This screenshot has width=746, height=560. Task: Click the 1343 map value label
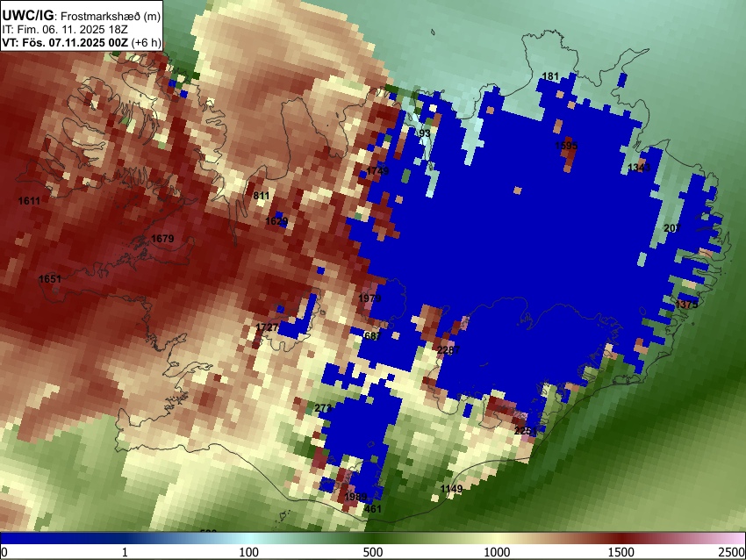pos(639,168)
